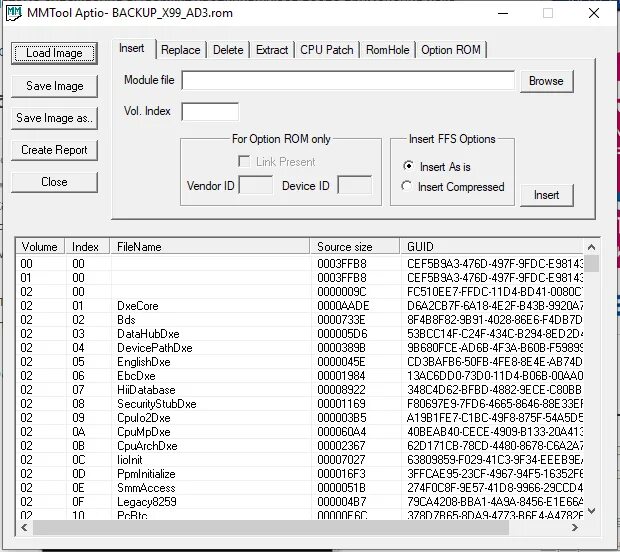Click the vertical scrollbar thumb
Image resolution: width=620 pixels, height=552 pixels.
592,263
